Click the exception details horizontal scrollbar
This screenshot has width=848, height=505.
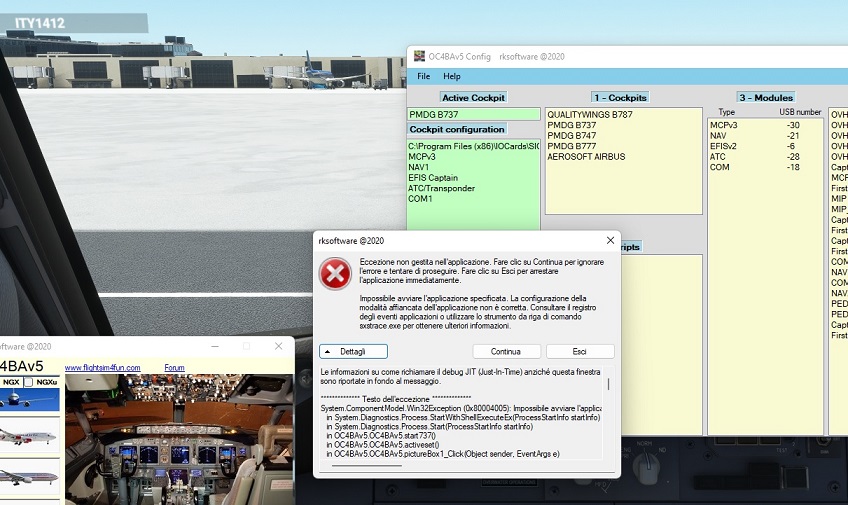367,466
